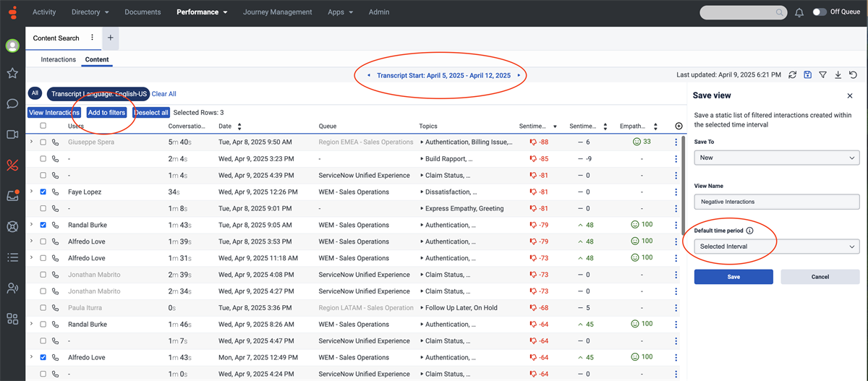The image size is (868, 381).
Task: Open the chat bubble sidebar icon
Action: click(12, 103)
